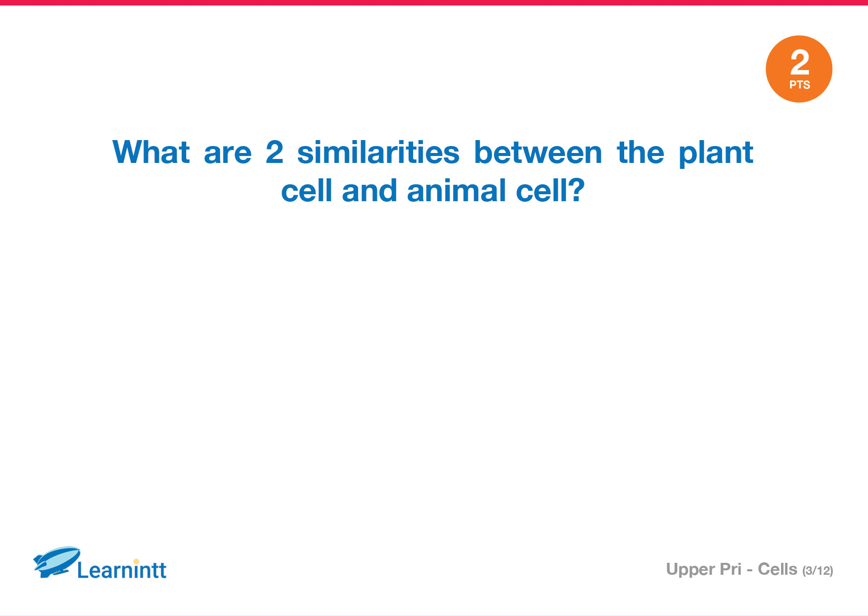868x616 pixels.
Task: Select the word "plant" in the heading
Action: tap(716, 153)
